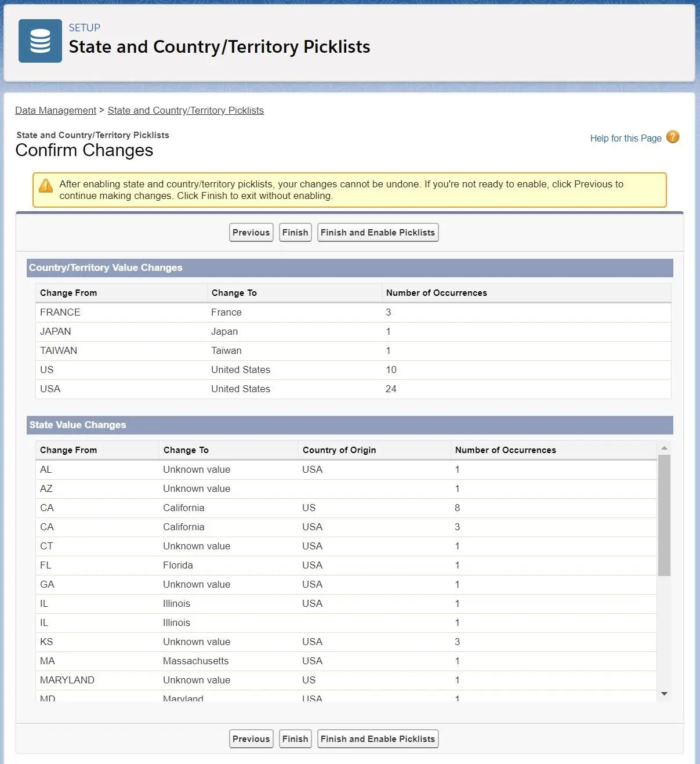
Task: Click the State Value Changes scrollbar thumb
Action: (x=664, y=515)
